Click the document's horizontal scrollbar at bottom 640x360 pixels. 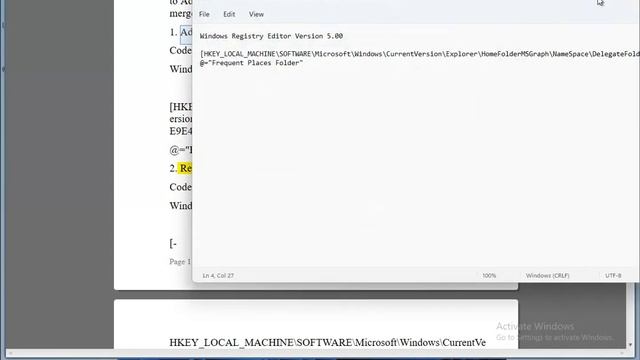click(x=316, y=353)
